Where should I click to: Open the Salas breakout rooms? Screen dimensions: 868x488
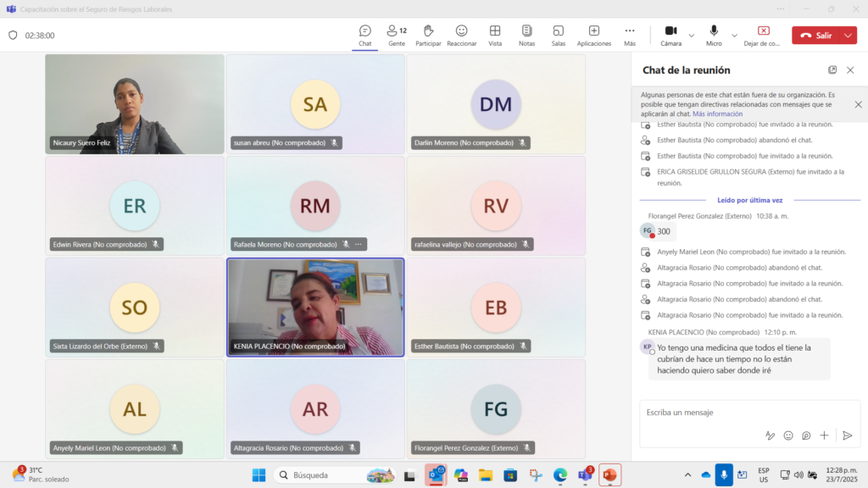coord(558,36)
